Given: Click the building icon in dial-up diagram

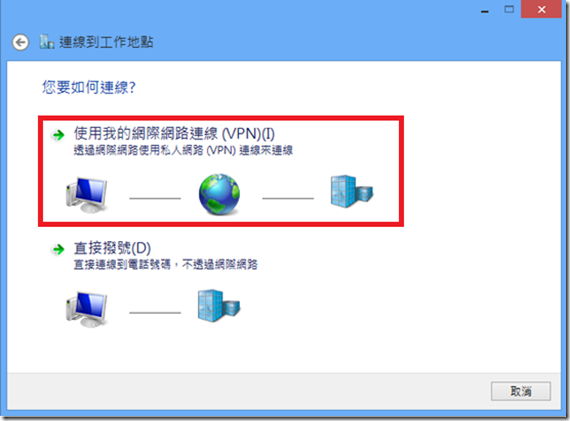Looking at the screenshot, I should [x=219, y=305].
